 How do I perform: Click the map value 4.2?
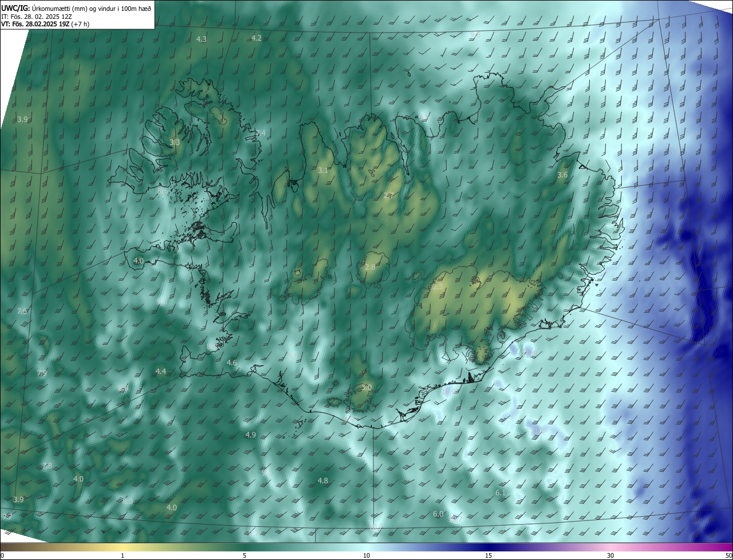[257, 38]
